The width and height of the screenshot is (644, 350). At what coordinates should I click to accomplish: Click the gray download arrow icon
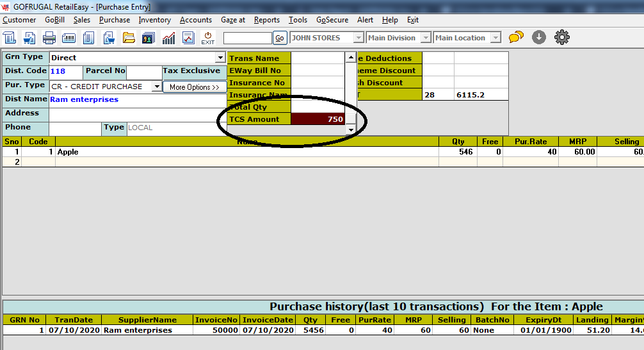[539, 37]
